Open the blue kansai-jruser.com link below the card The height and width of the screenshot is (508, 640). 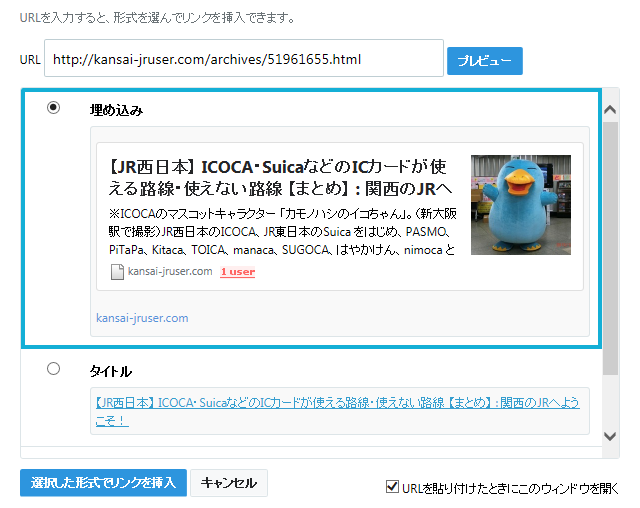(142, 318)
